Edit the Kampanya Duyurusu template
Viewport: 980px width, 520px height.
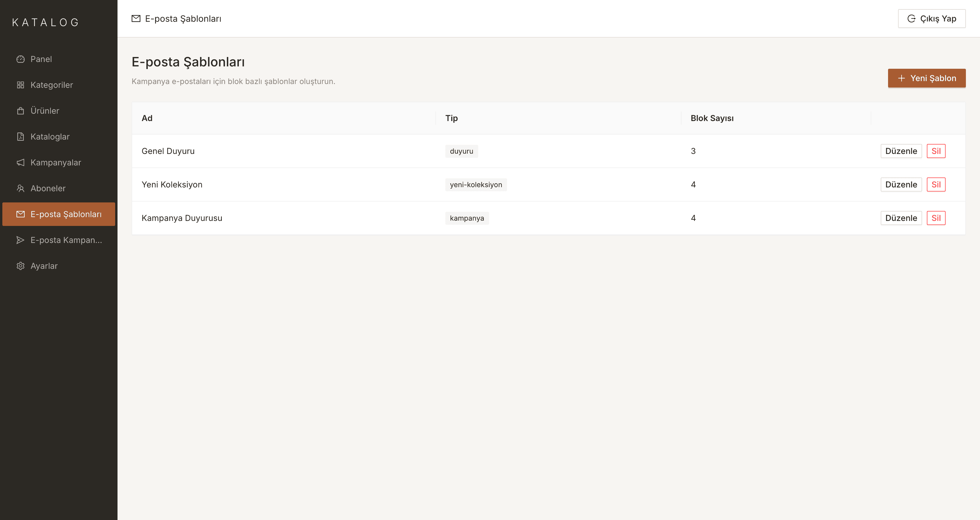point(901,218)
